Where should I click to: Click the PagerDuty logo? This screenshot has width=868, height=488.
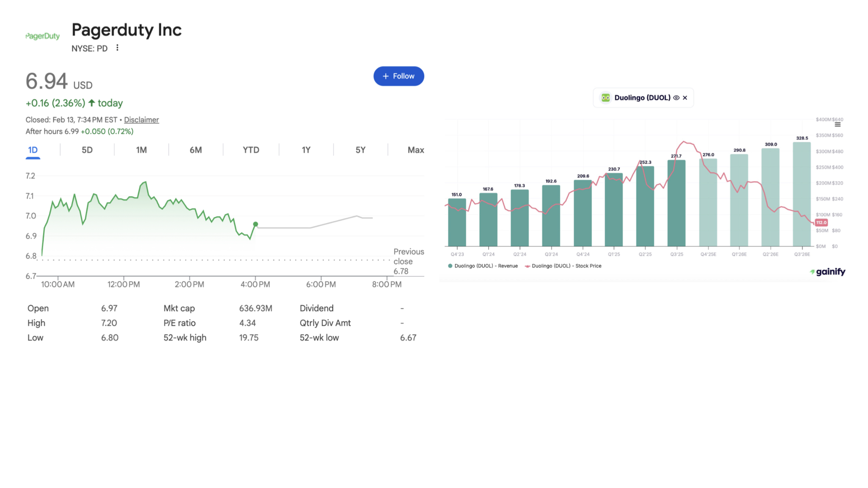coord(42,36)
